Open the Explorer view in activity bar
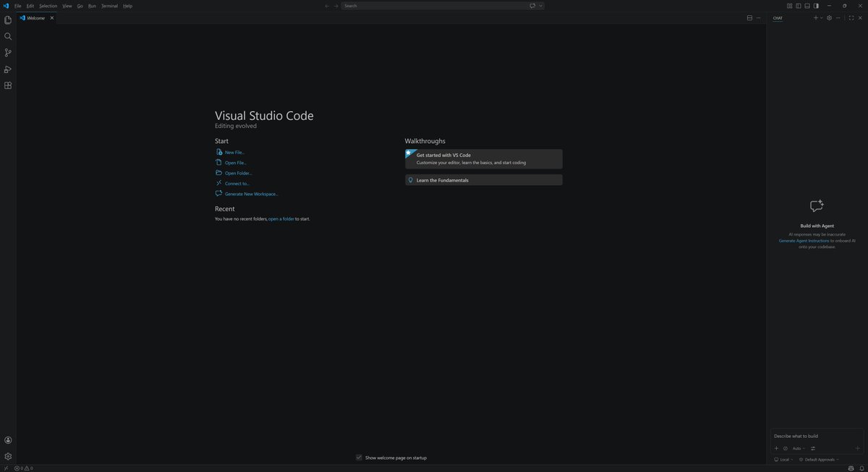 [8, 20]
